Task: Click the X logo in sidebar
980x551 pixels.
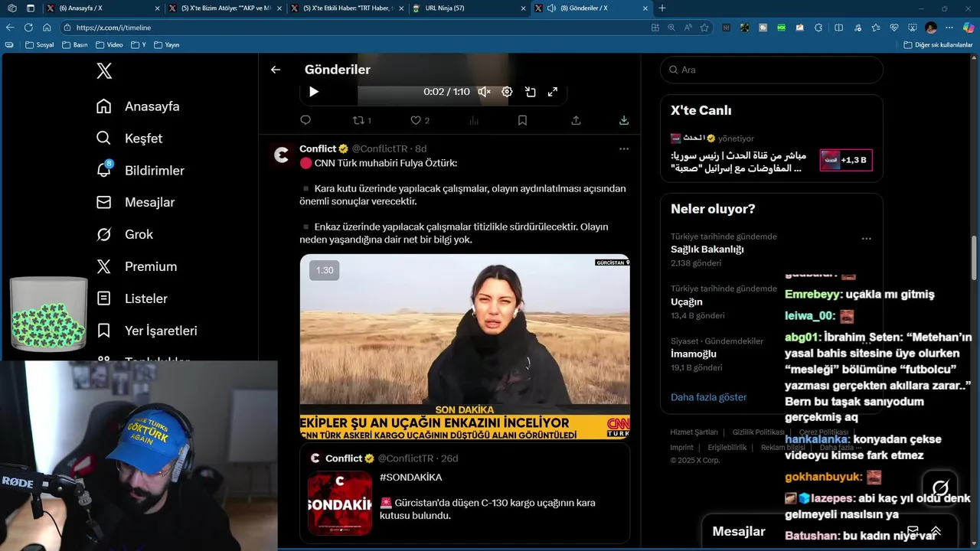Action: (104, 71)
